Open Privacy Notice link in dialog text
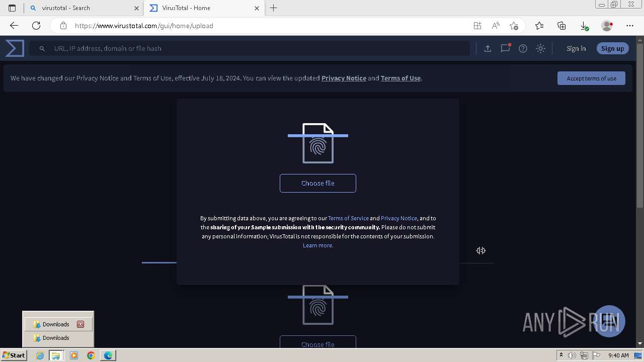Image resolution: width=644 pixels, height=362 pixels. [399, 218]
